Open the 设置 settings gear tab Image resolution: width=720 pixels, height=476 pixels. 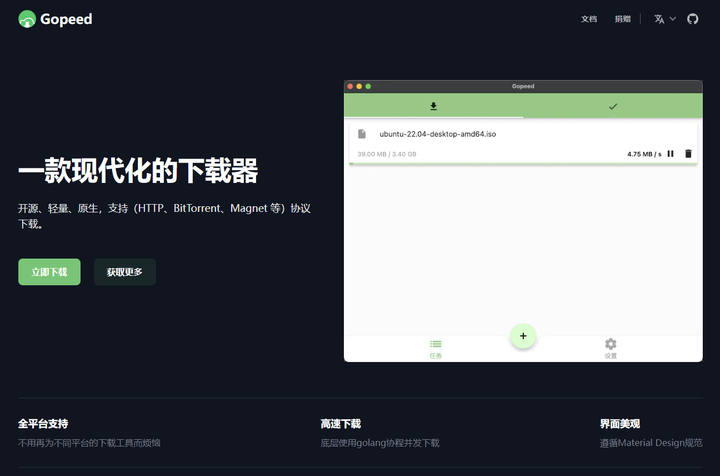coord(610,349)
